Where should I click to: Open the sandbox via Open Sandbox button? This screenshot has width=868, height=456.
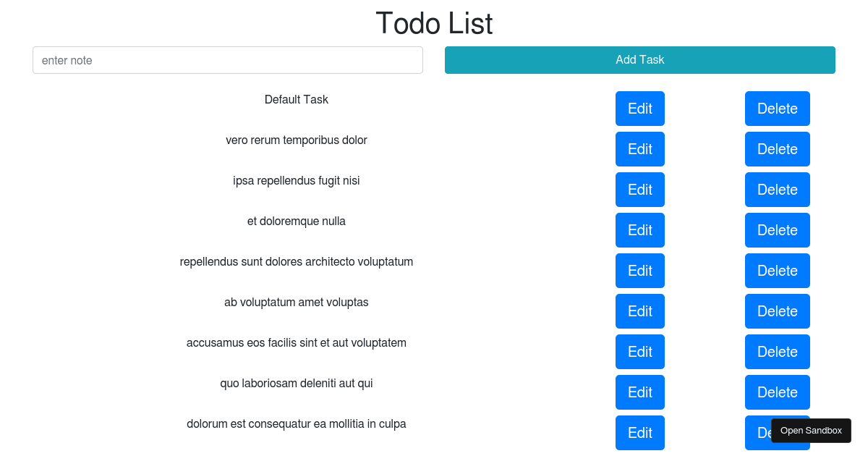pos(811,430)
